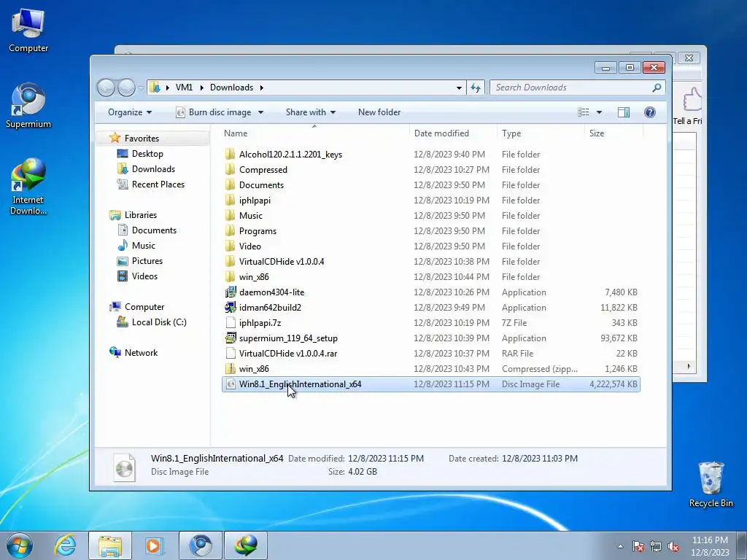
Task: Click the Forward navigation arrow
Action: [126, 87]
